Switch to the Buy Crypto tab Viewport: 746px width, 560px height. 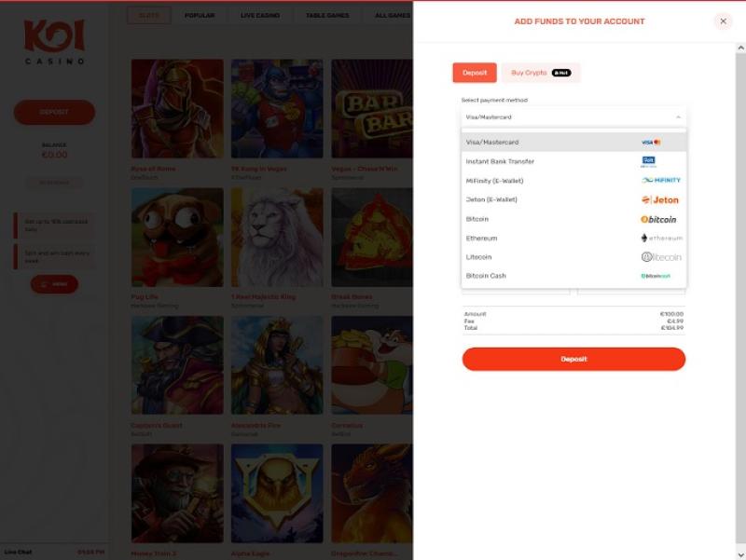pyautogui.click(x=541, y=73)
